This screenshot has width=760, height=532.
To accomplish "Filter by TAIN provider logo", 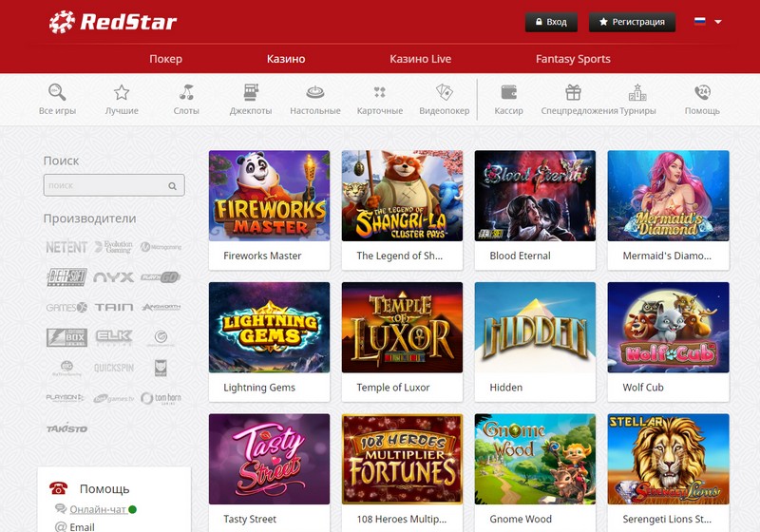I will click(x=113, y=307).
